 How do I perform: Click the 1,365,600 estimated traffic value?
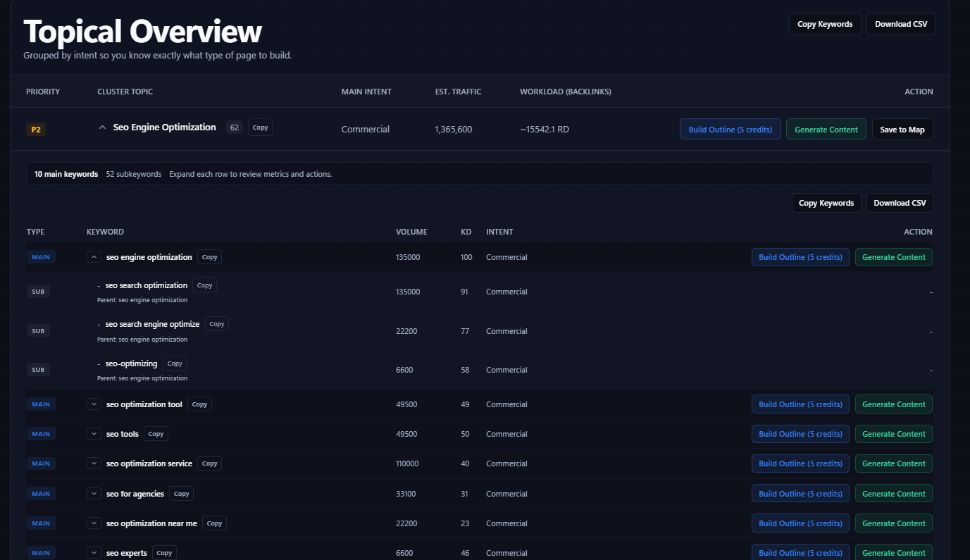click(454, 130)
